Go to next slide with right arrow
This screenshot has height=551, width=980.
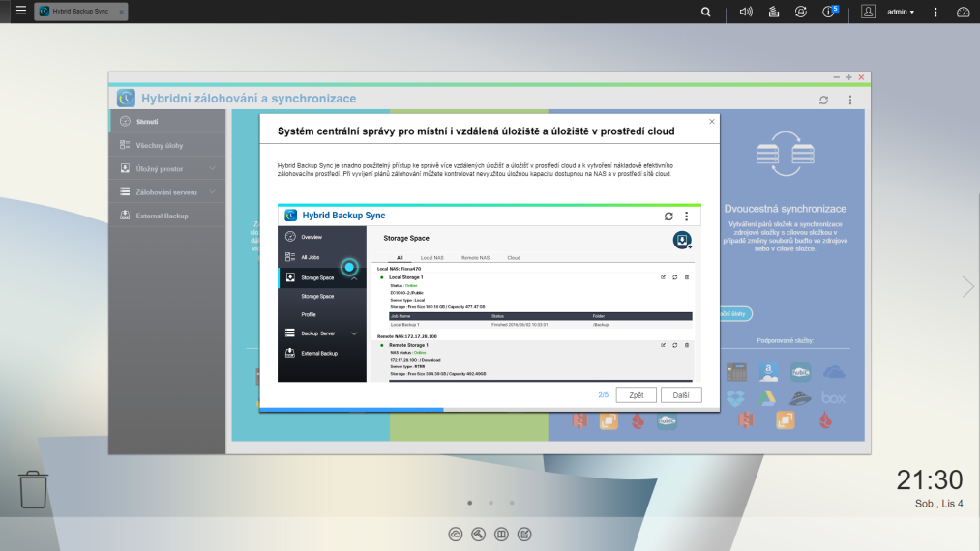point(968,287)
